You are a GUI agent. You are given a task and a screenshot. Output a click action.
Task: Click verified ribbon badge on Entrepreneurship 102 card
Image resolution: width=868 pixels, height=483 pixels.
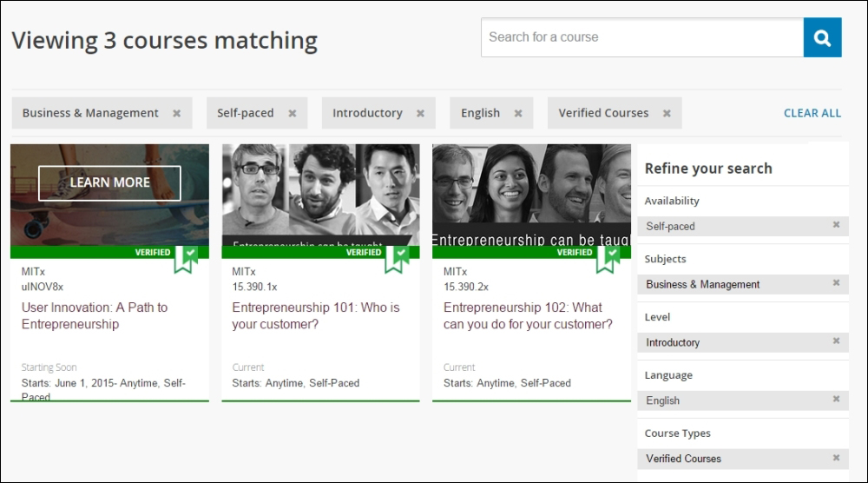[608, 259]
